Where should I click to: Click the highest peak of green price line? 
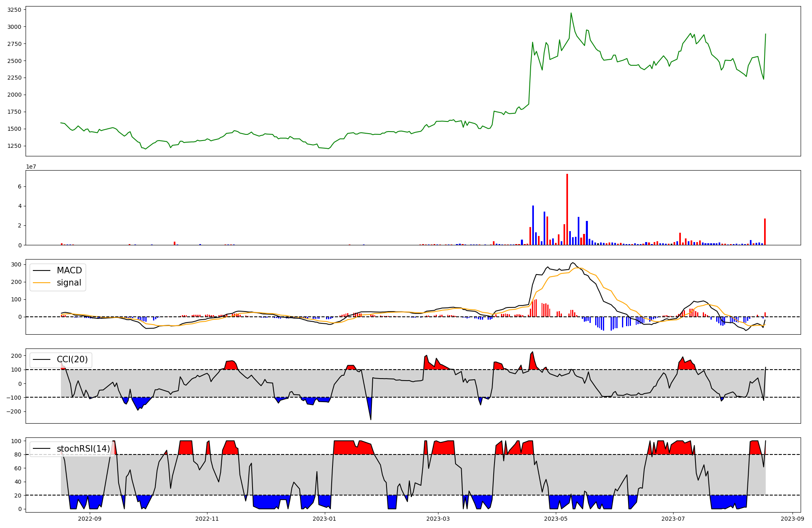(x=571, y=13)
